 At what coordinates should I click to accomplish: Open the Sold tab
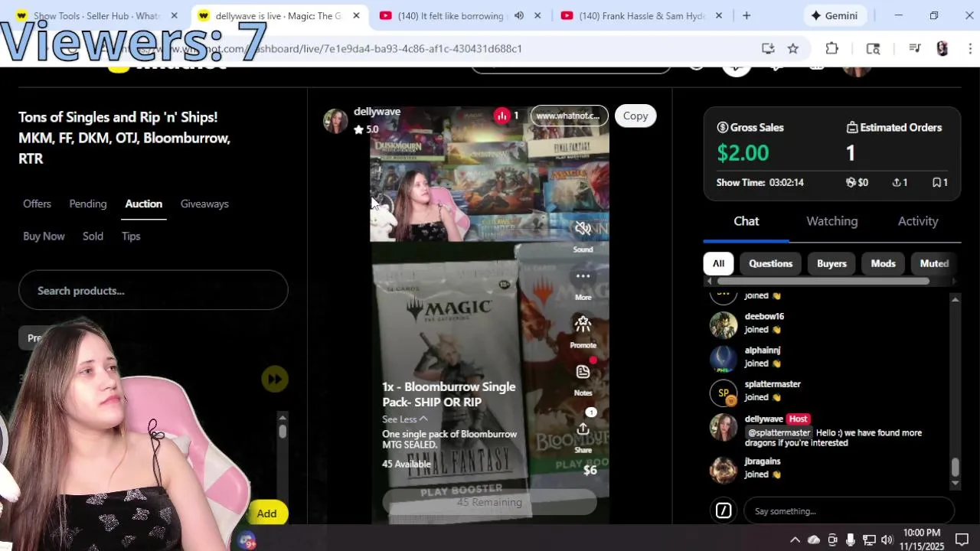tap(93, 236)
